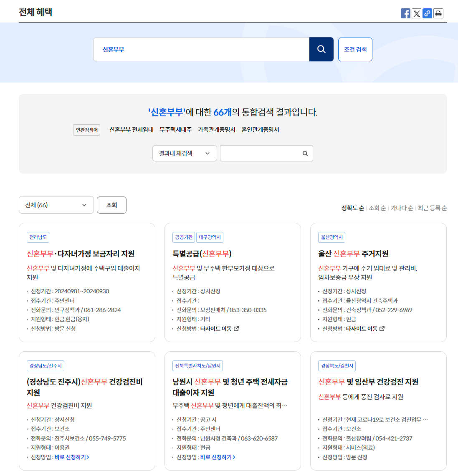Sort results by 정확도 순
The image size is (458, 476).
pyautogui.click(x=353, y=208)
